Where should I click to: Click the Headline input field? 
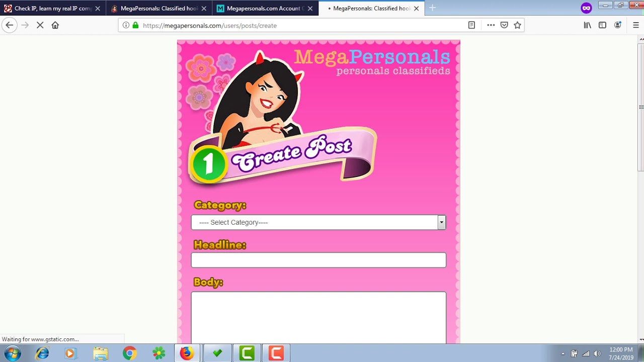tap(318, 260)
